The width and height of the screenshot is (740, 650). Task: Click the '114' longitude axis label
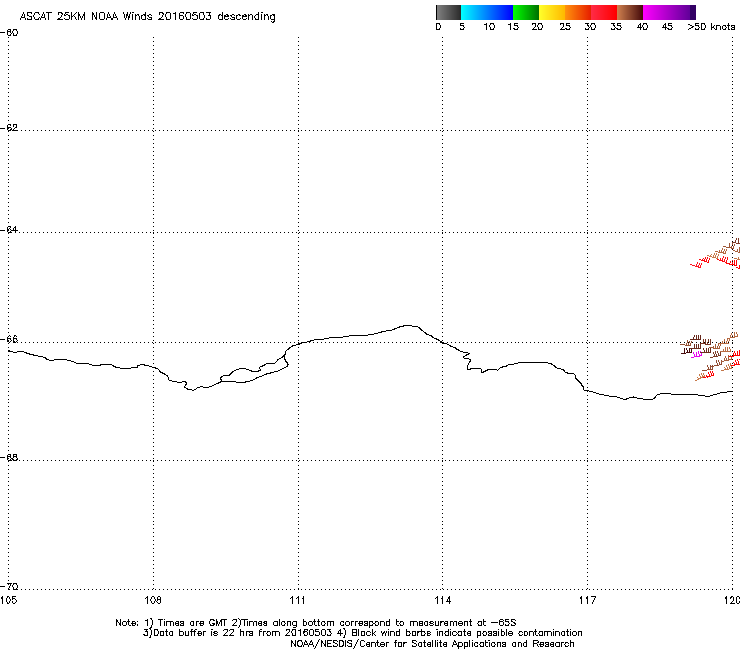pyautogui.click(x=443, y=600)
